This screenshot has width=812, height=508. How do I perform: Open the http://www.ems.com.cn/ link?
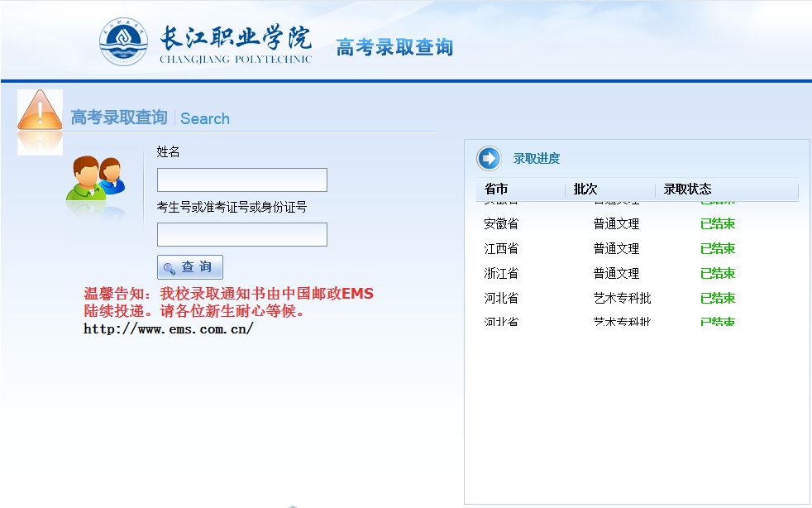[x=168, y=329]
